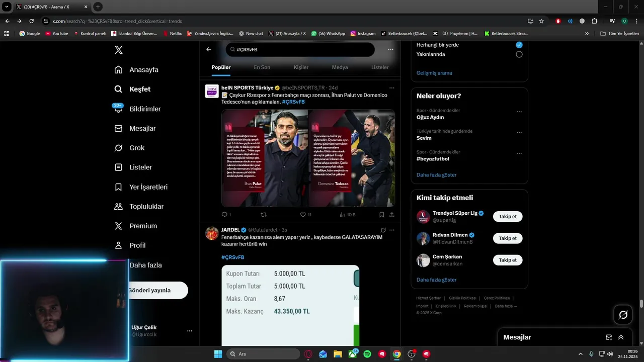This screenshot has width=644, height=362.
Task: Follow Cem Şarkan
Action: [508, 260]
